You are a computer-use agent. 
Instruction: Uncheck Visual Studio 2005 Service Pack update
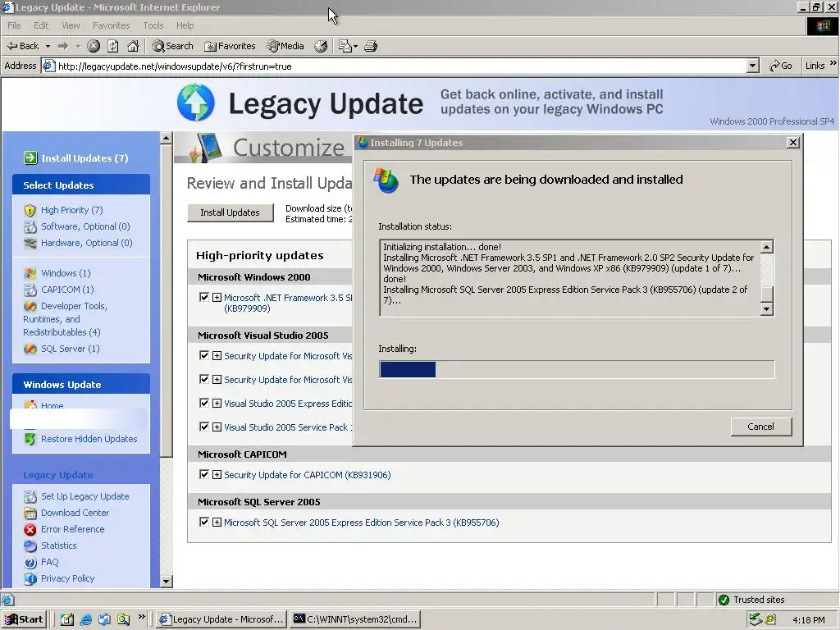coord(203,427)
